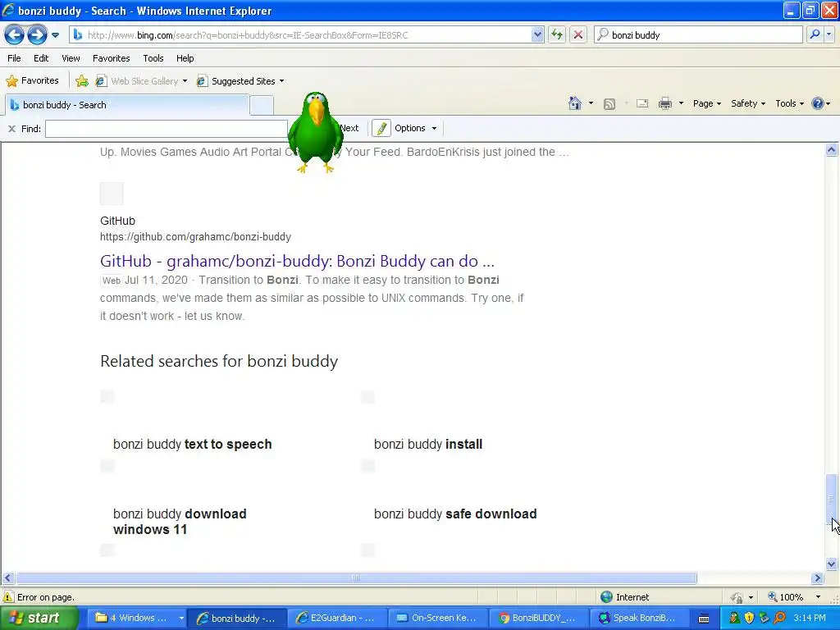
Task: Open the recent pages dropdown beside Forward
Action: pos(55,35)
